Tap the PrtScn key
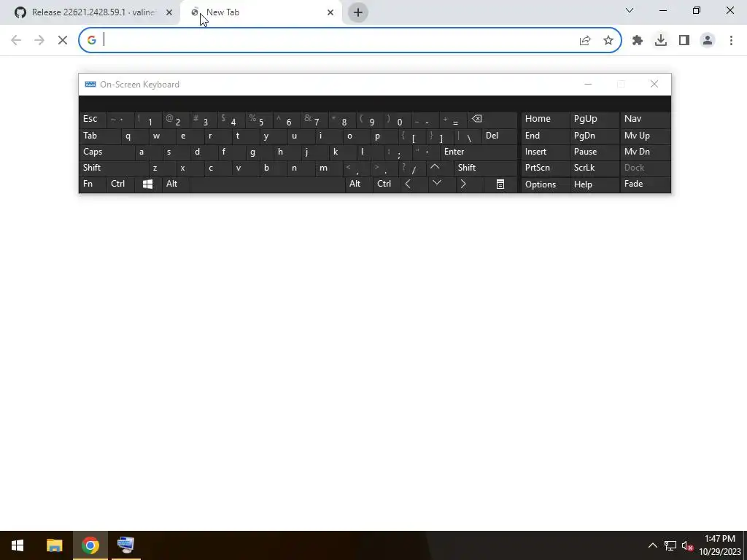The image size is (747, 560). click(546, 168)
